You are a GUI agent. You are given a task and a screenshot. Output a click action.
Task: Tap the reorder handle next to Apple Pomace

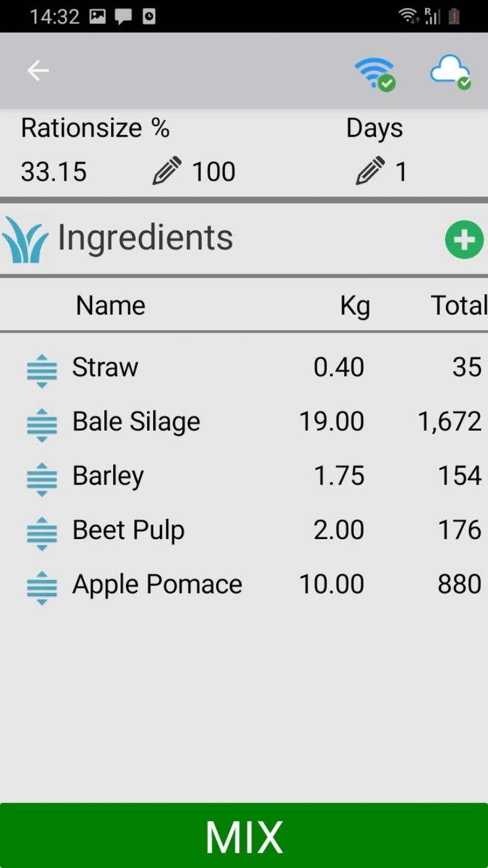pos(42,588)
